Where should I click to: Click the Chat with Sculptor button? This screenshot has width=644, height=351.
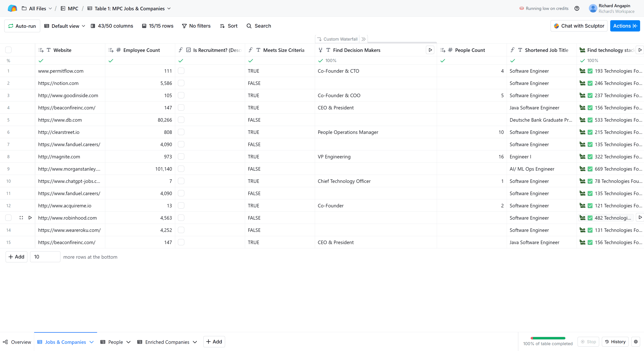[x=579, y=26]
